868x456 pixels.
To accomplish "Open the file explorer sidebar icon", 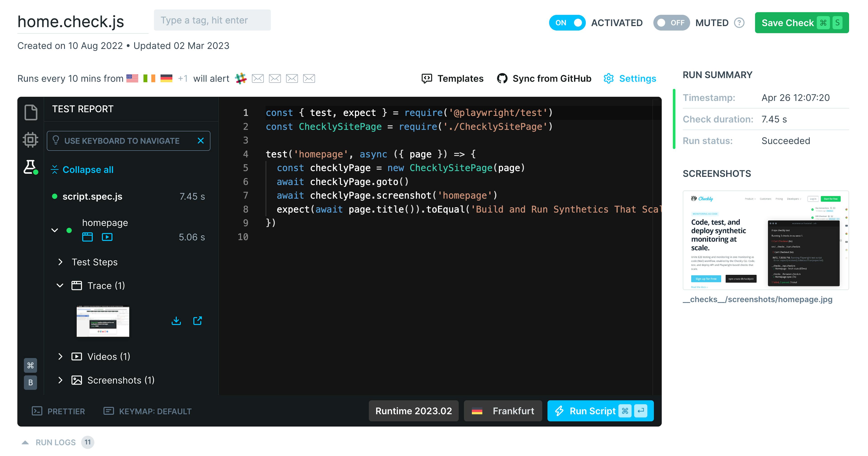I will [x=31, y=112].
